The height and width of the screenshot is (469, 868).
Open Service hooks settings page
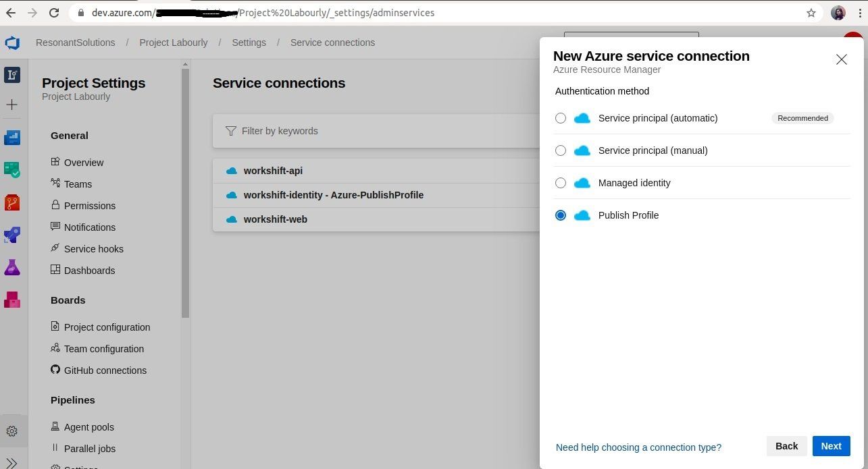93,249
